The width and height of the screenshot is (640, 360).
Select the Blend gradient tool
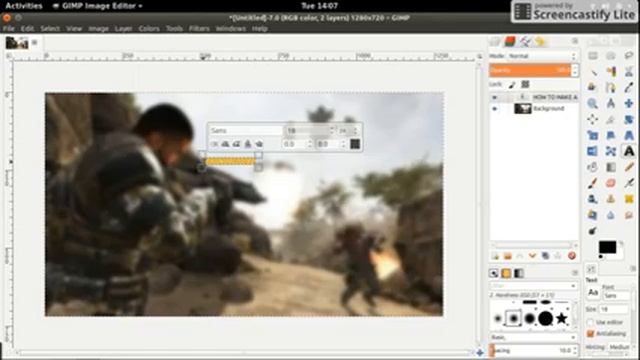click(x=611, y=167)
